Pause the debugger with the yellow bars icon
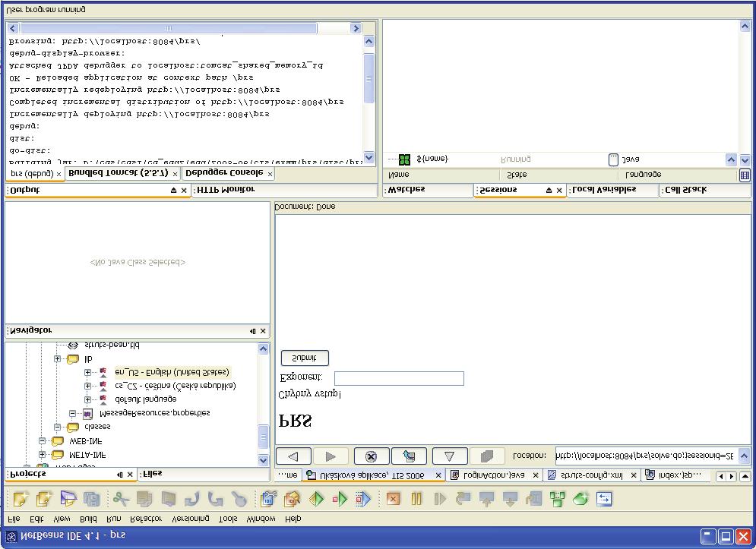 click(x=416, y=498)
